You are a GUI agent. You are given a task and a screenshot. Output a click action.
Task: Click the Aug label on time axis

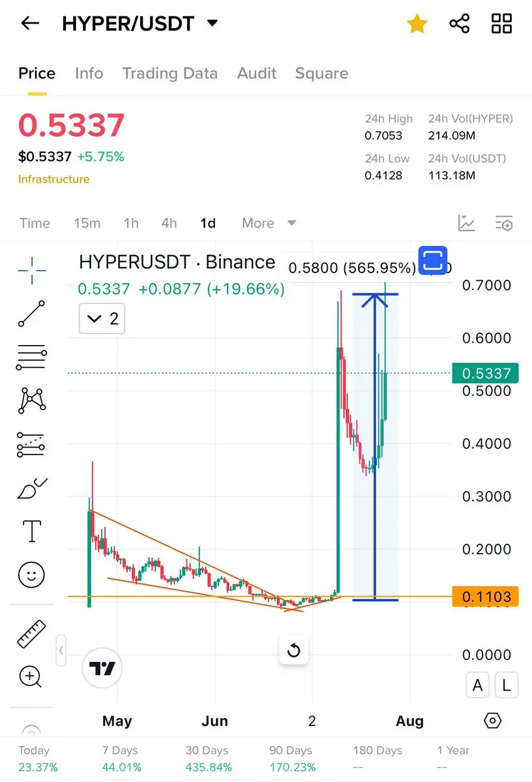point(409,721)
